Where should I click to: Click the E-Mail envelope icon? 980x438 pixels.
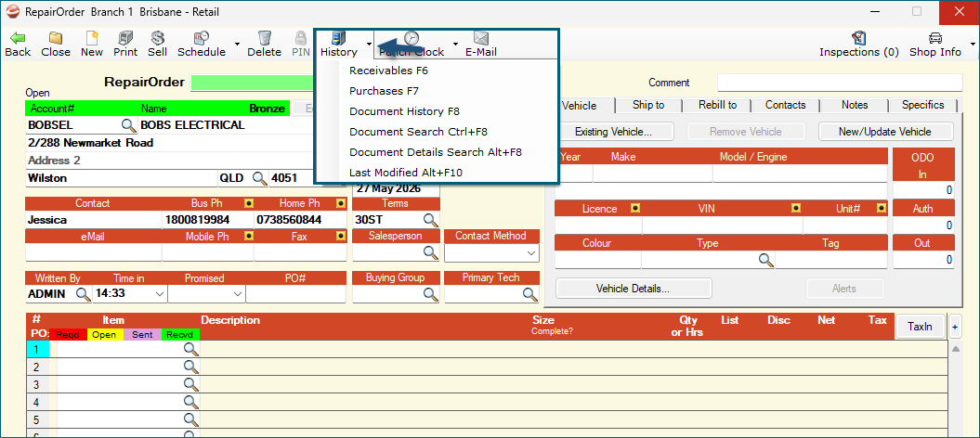[480, 39]
